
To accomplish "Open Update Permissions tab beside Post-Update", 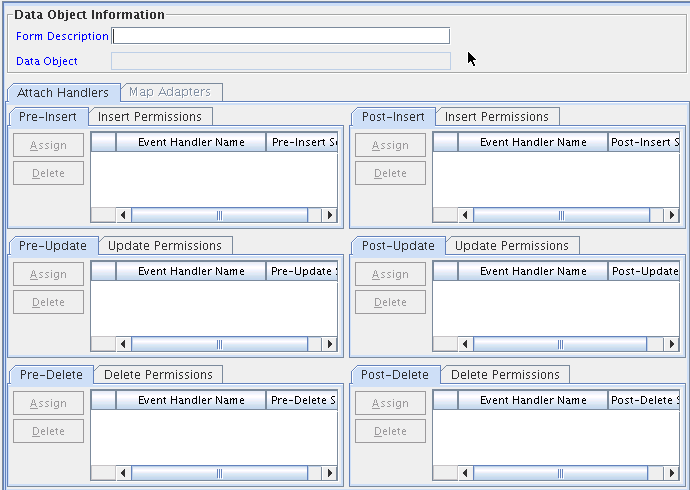I will click(x=512, y=245).
